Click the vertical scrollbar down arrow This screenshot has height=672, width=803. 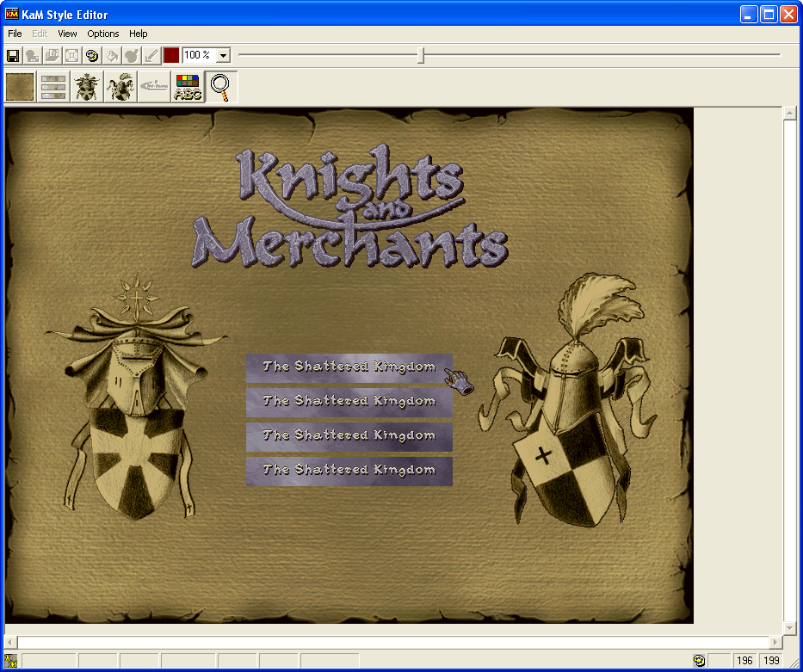790,627
